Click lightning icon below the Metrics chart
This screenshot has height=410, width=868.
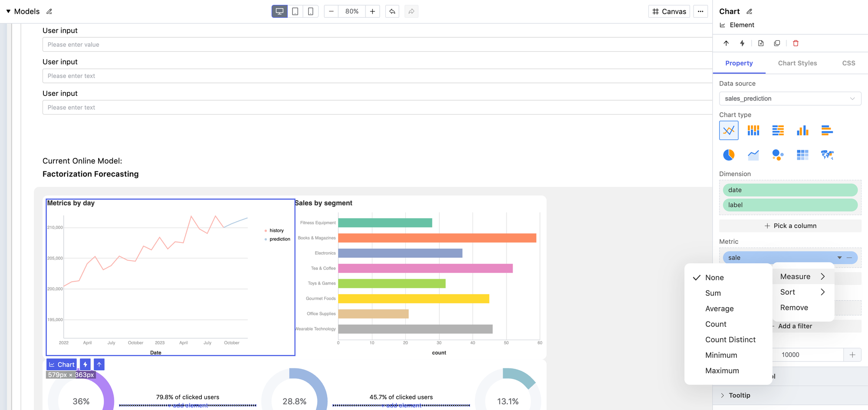85,364
